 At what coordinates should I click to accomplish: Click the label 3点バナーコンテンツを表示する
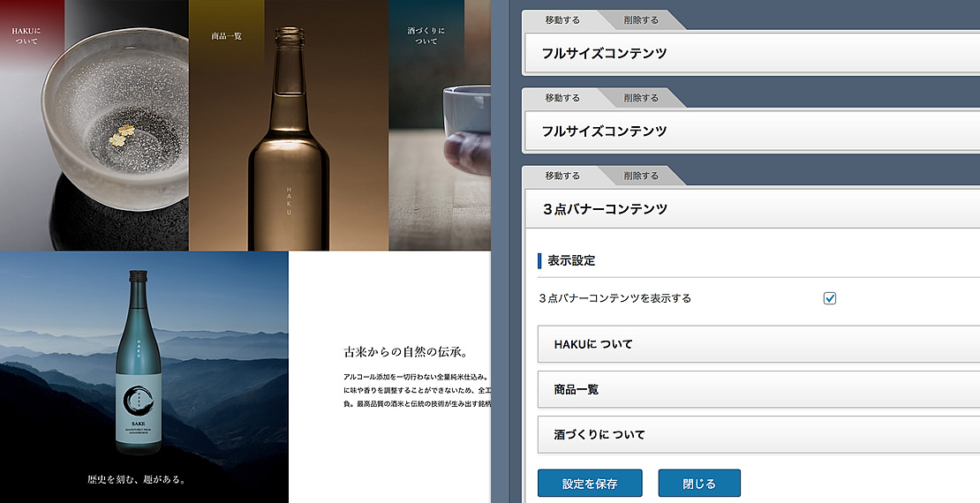coord(615,298)
